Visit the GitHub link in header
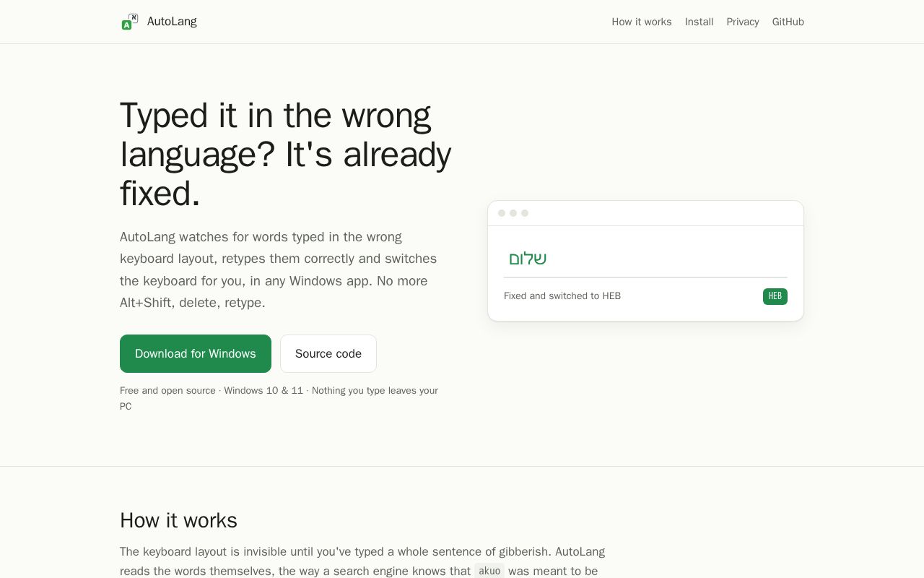The height and width of the screenshot is (578, 924). pyautogui.click(x=788, y=22)
